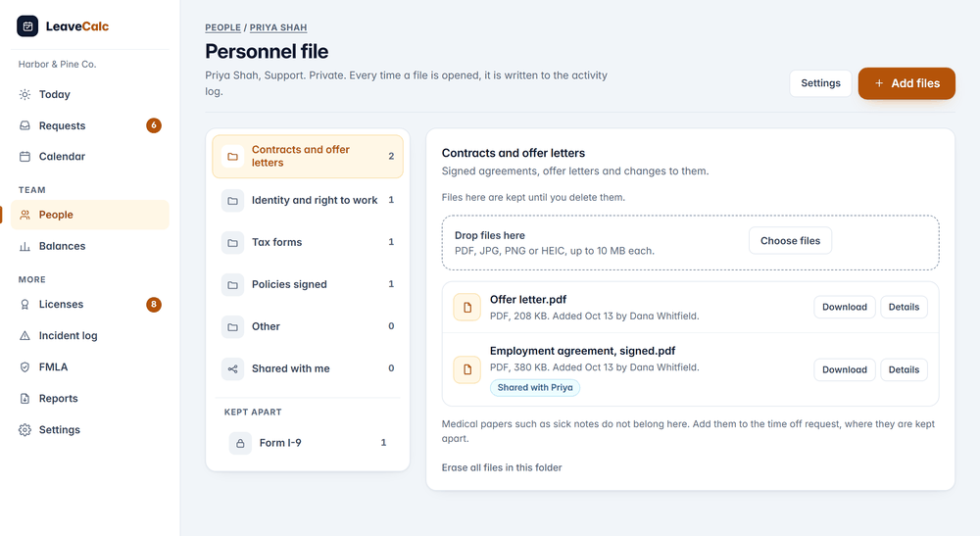Click the Settings button beside Add files
Viewport: 980px width, 536px height.
(x=820, y=83)
